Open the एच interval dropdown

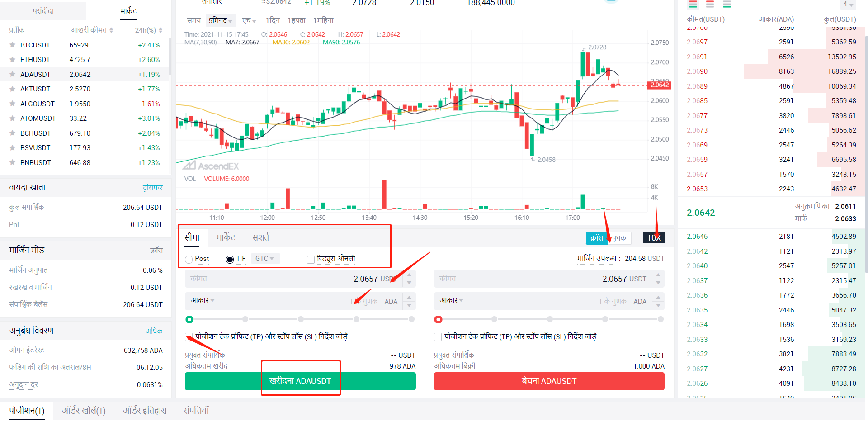coord(249,20)
